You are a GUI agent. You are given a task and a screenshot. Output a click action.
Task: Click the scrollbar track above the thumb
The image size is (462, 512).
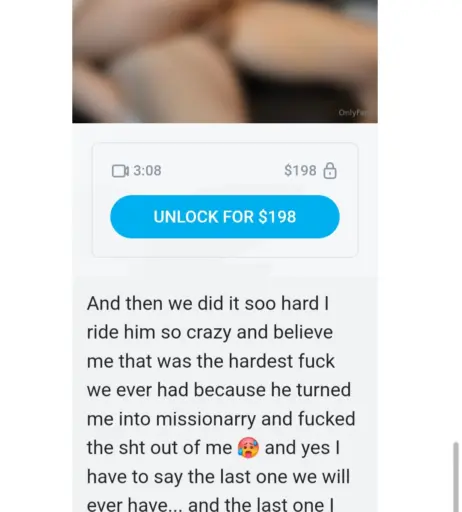coord(456,220)
